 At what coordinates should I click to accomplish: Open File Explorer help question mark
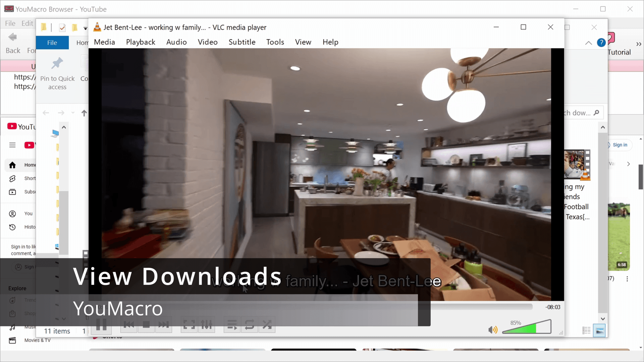pos(601,43)
